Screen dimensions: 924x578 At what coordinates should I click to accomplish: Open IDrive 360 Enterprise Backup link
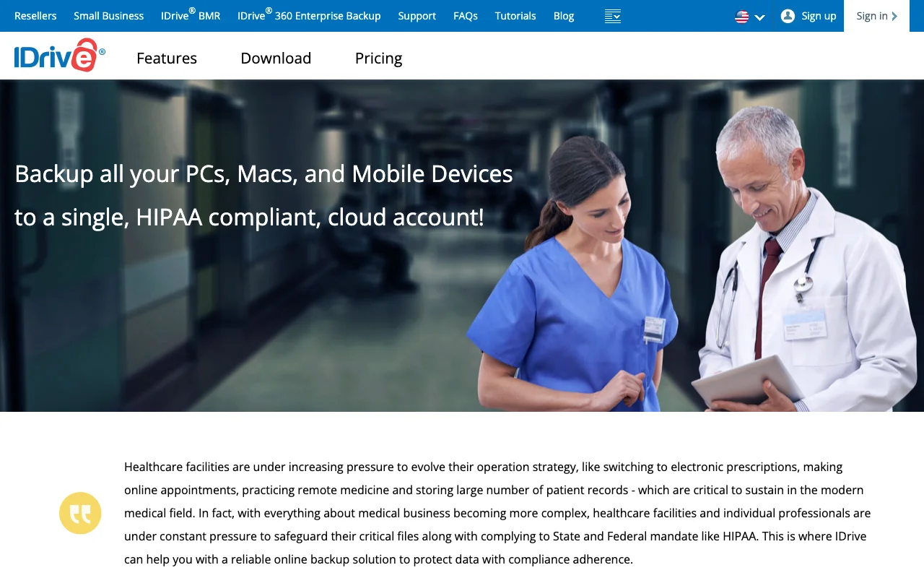tap(309, 14)
